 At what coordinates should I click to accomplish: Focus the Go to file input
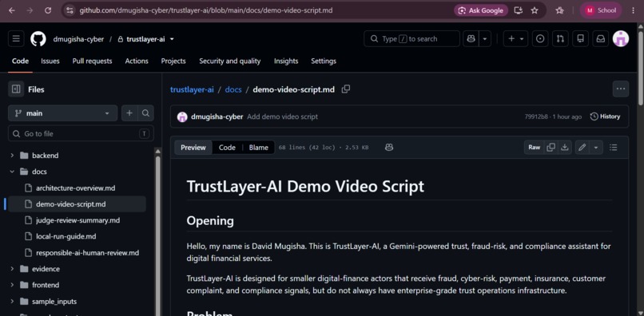coord(81,134)
